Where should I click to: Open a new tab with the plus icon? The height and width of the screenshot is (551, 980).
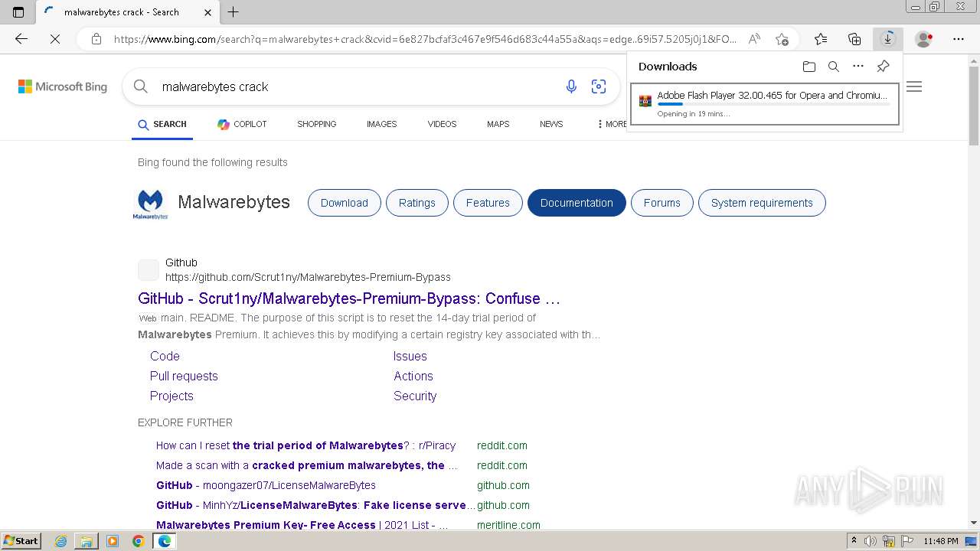coord(234,11)
